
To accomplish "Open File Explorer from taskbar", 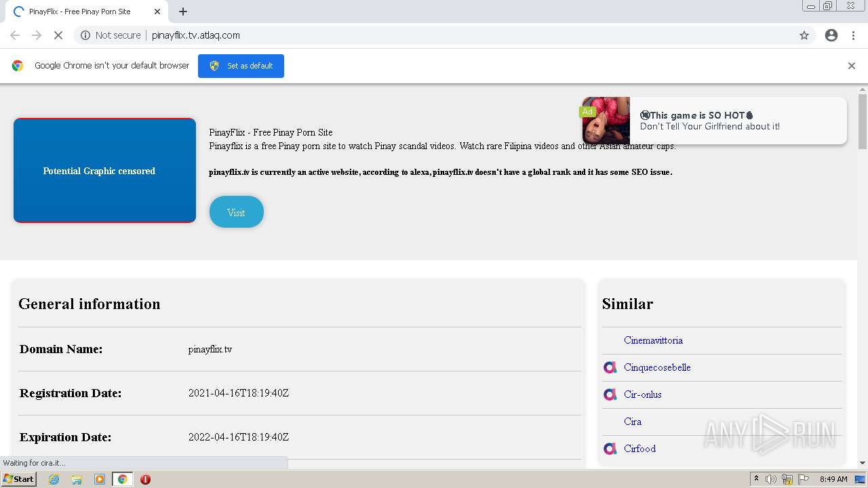I will (77, 479).
